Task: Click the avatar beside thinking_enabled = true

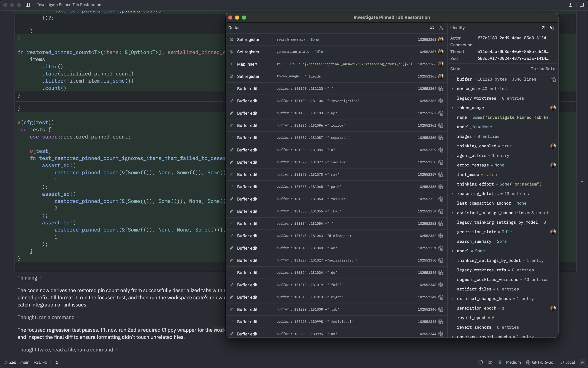Action: (x=553, y=146)
